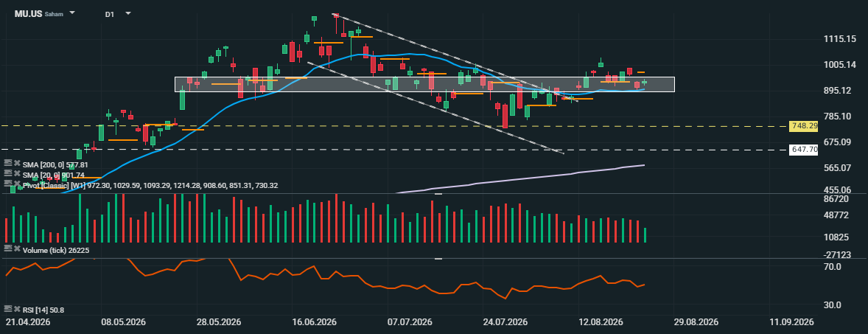Select the upper descending channel trendline
The height and width of the screenshot is (334, 868).
pos(455,58)
